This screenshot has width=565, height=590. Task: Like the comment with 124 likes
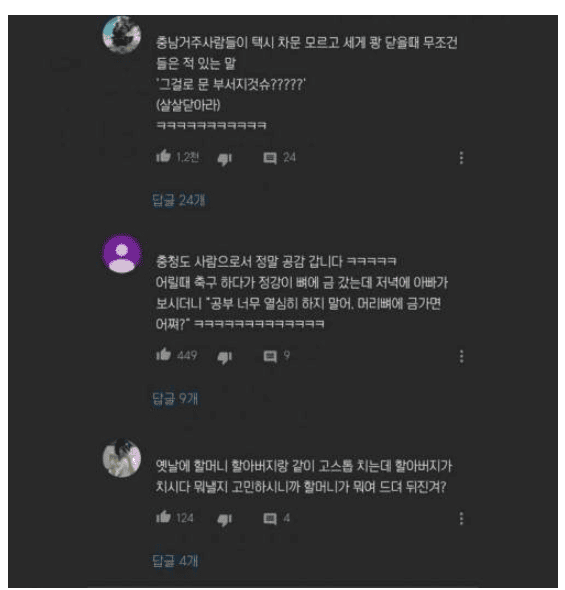pos(164,517)
